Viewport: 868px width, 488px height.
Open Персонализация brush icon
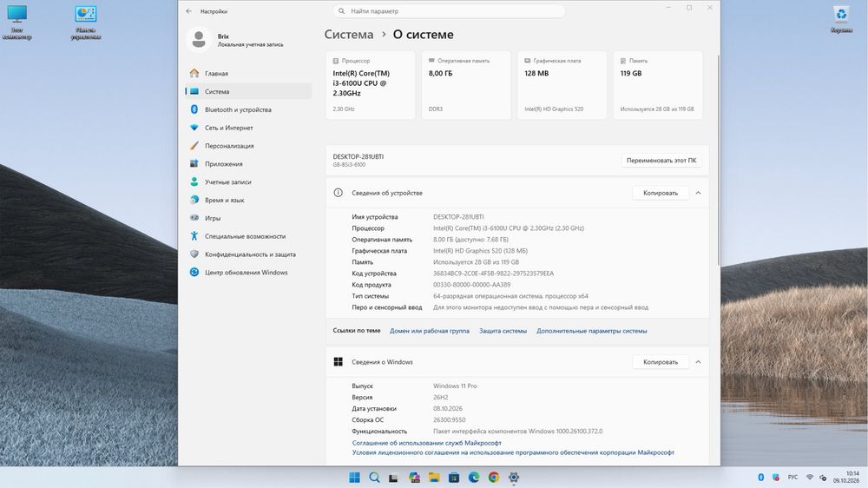[x=194, y=146]
